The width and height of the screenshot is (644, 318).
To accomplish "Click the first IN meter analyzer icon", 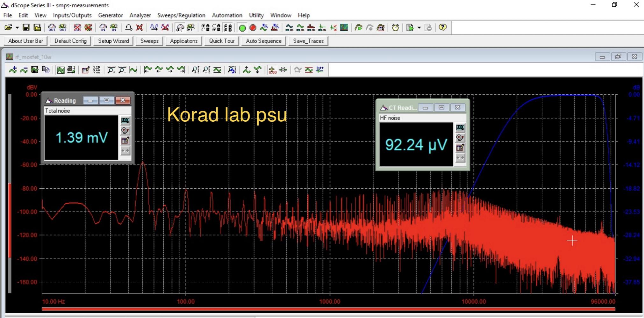I will (x=103, y=28).
